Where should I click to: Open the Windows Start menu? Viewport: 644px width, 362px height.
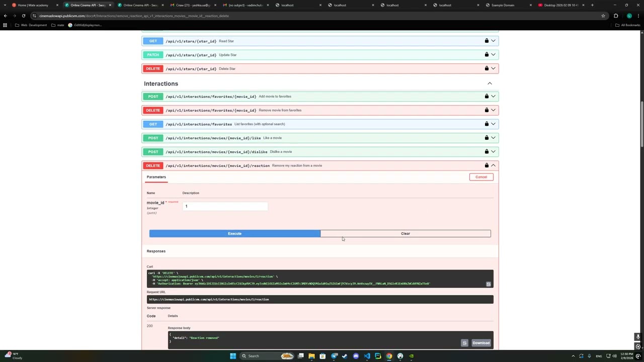click(x=233, y=356)
